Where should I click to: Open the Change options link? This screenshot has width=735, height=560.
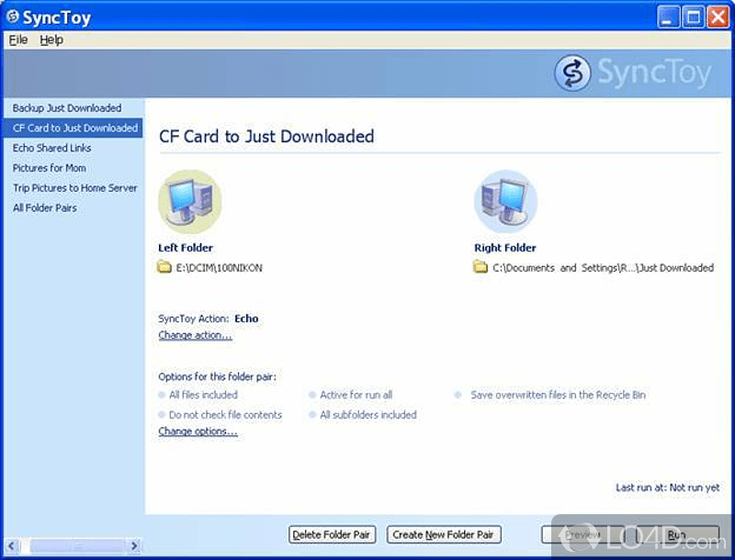(198, 431)
